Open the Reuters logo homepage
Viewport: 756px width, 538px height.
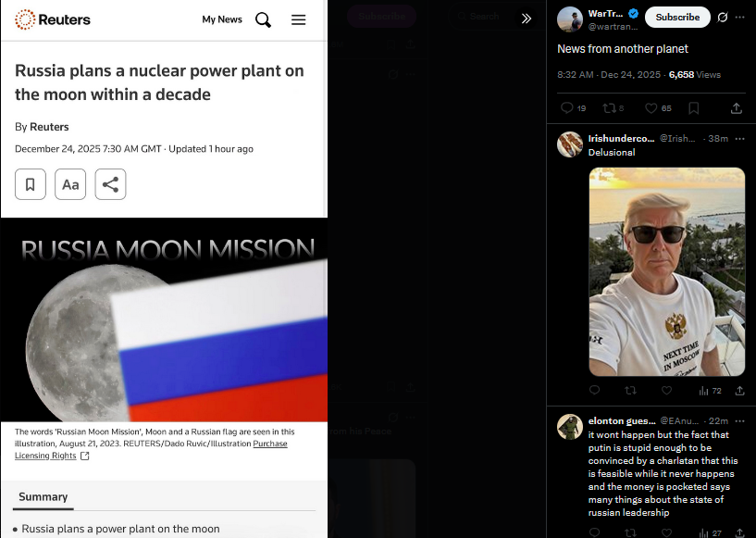pyautogui.click(x=53, y=19)
